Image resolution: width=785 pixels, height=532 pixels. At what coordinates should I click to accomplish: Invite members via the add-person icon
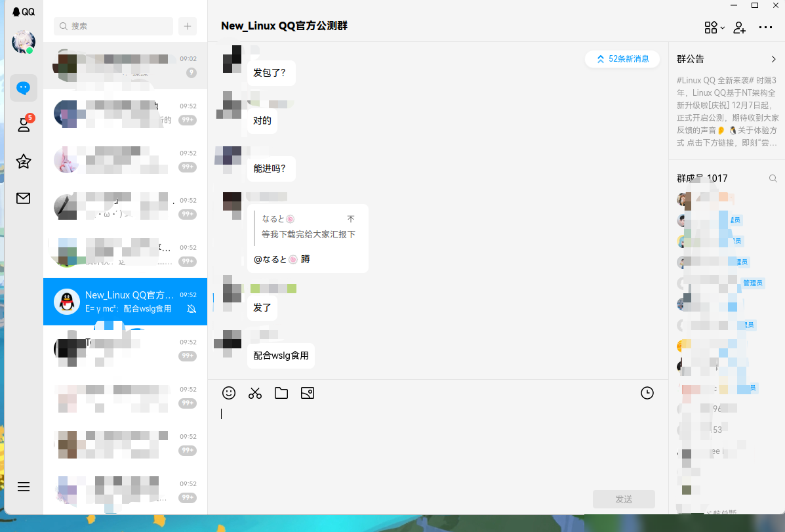[x=740, y=28]
